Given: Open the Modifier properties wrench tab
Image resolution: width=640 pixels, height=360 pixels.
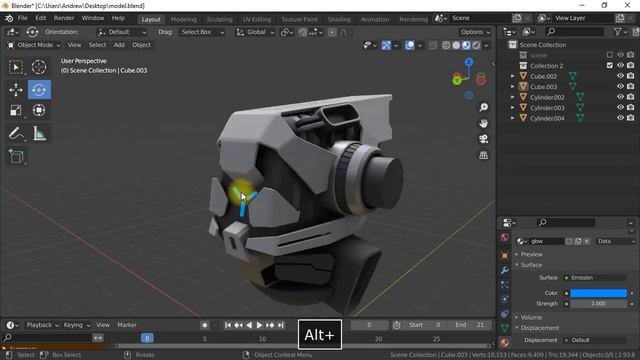Looking at the screenshot, I should coord(504,270).
